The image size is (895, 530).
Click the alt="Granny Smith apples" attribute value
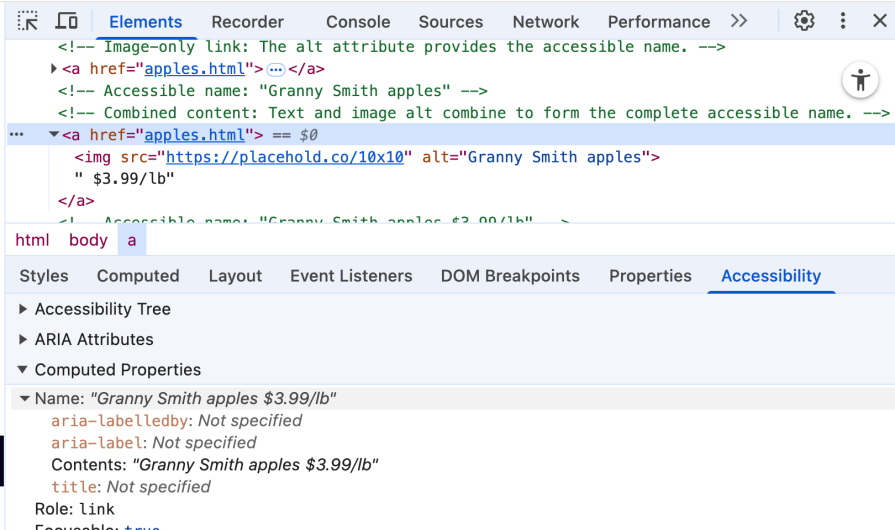pos(554,157)
